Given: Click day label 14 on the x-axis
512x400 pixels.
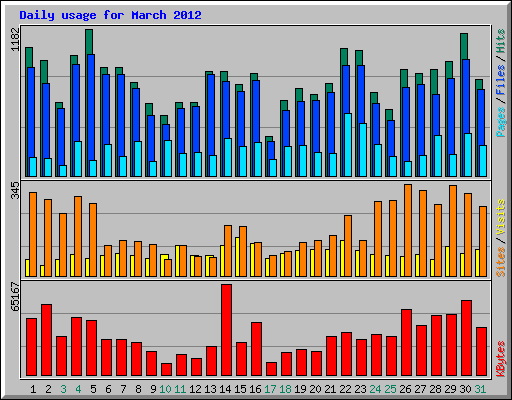Looking at the screenshot, I should 225,389.
